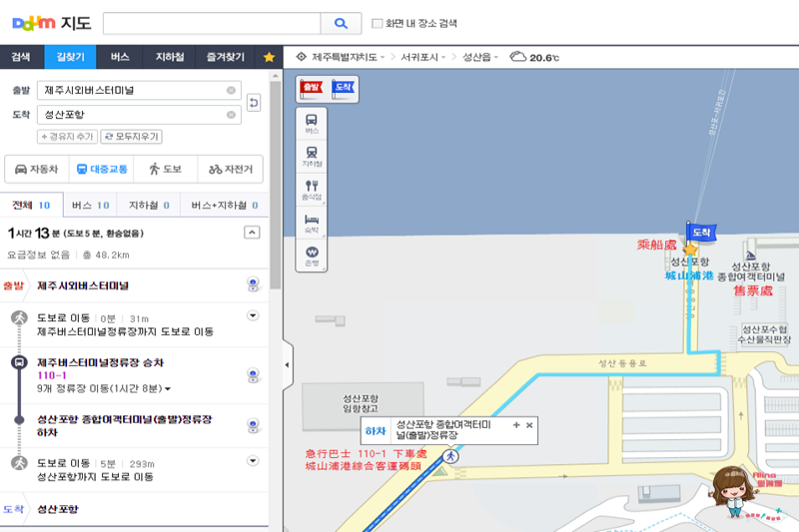Image resolution: width=799 pixels, height=532 pixels.
Task: Click the left panel scrollbar thumb
Action: coord(276,185)
